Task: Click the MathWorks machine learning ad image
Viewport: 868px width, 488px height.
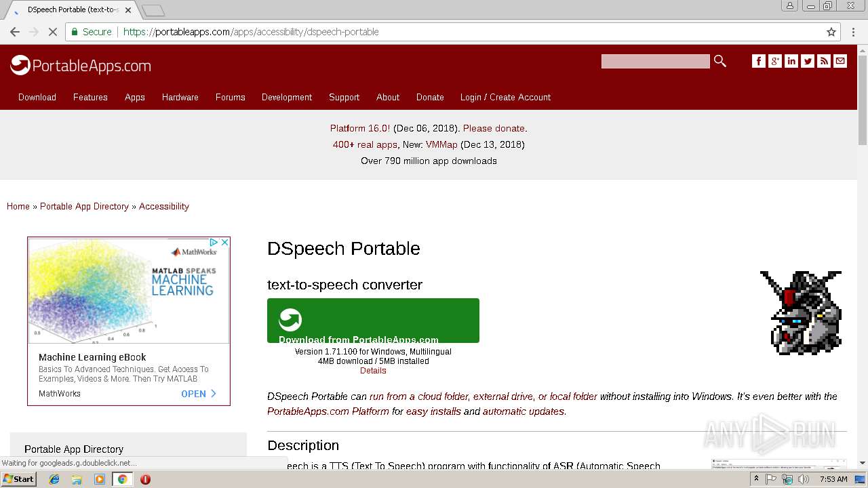Action: tap(129, 290)
